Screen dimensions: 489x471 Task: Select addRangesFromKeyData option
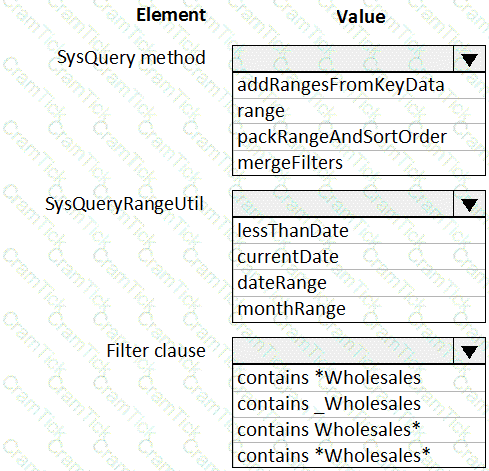click(x=359, y=85)
